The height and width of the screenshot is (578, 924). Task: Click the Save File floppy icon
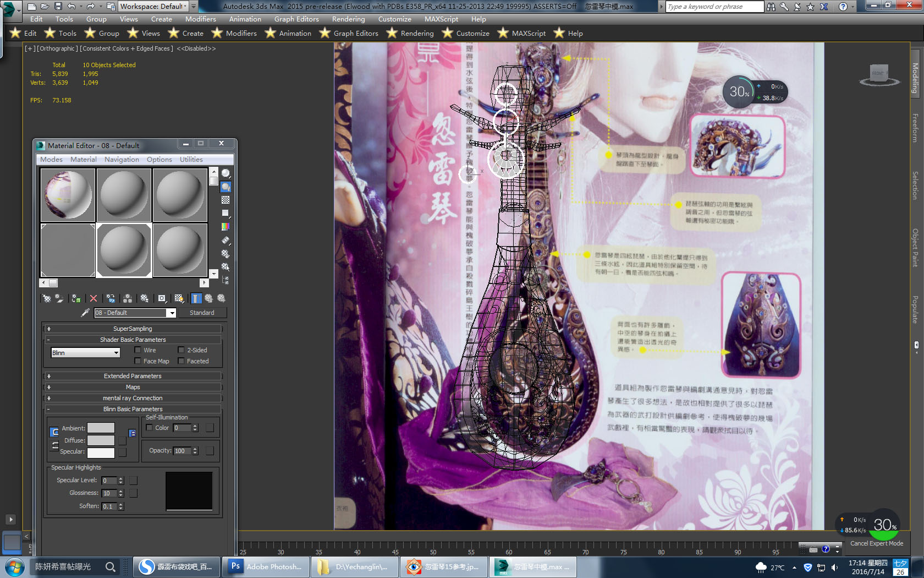click(x=57, y=7)
